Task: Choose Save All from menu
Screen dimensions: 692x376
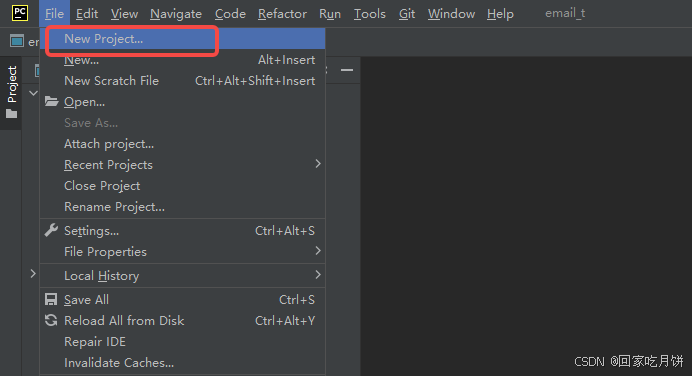Action: [183, 300]
